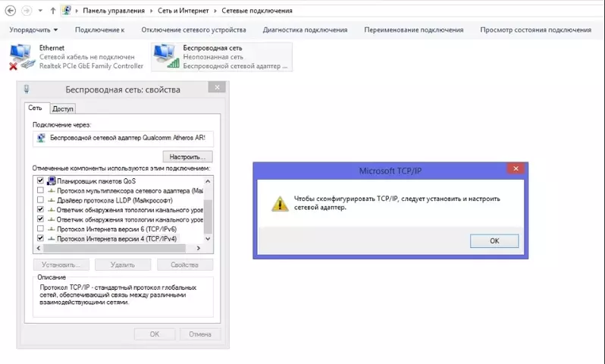Click the up one level arrow
This screenshot has width=605, height=364.
tap(53, 11)
